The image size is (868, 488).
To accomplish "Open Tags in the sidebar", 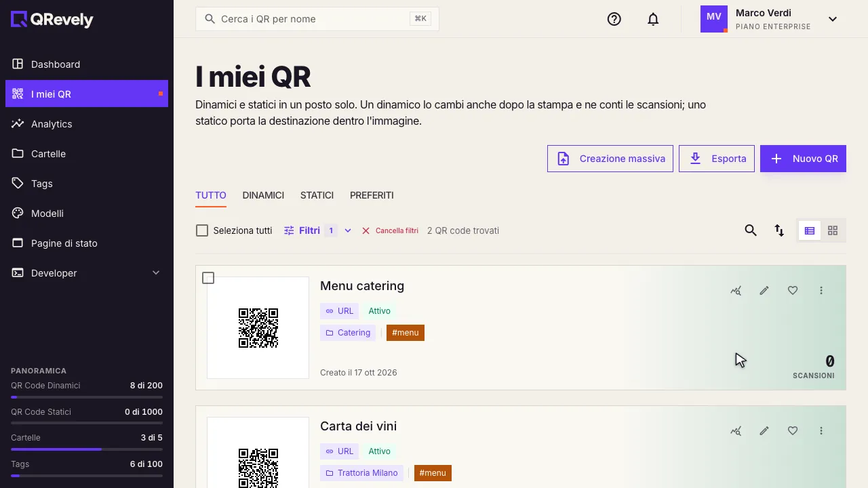I will pos(87,184).
